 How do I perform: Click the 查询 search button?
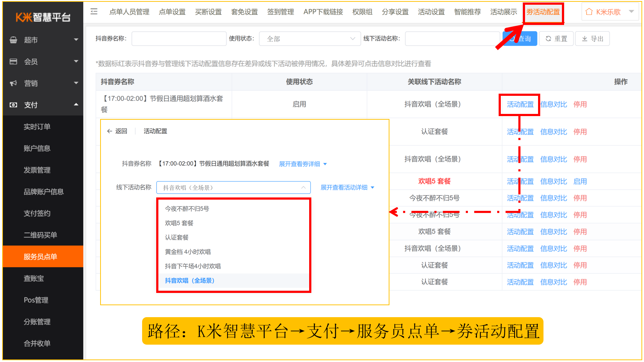click(x=520, y=39)
